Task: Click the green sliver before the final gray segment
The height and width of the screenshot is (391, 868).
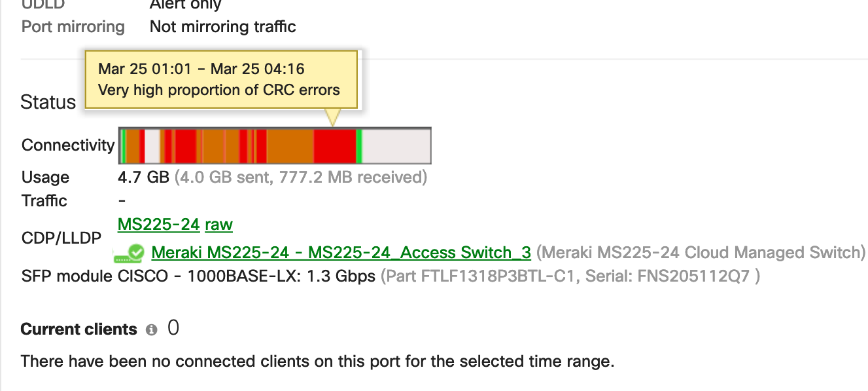Action: point(359,146)
